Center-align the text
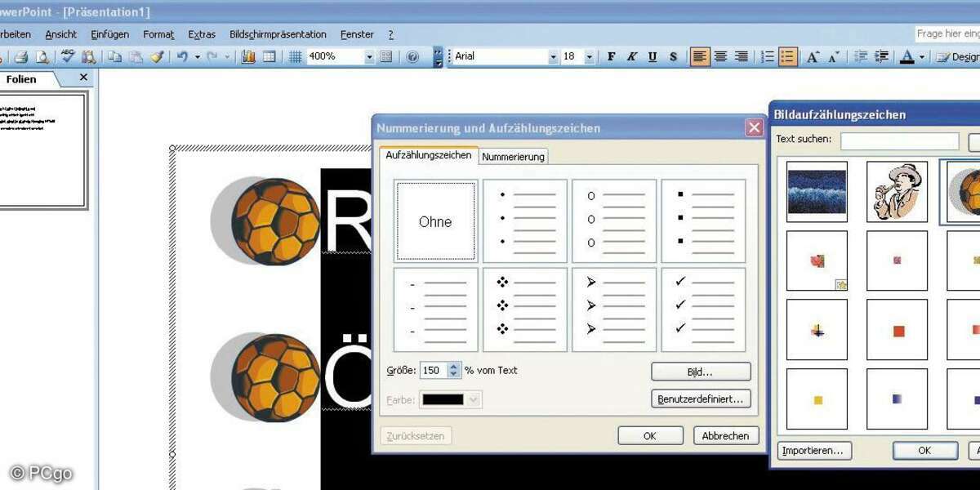 pos(719,56)
